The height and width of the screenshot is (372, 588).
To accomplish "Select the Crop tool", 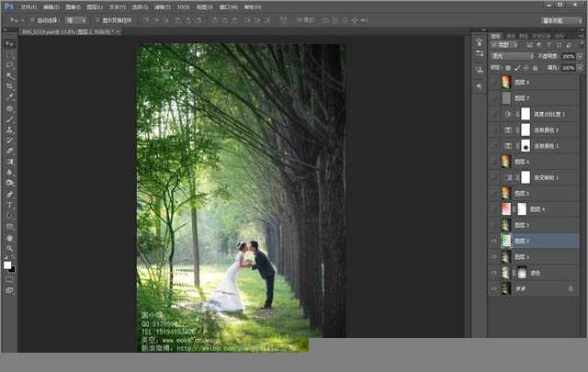I will (x=9, y=86).
